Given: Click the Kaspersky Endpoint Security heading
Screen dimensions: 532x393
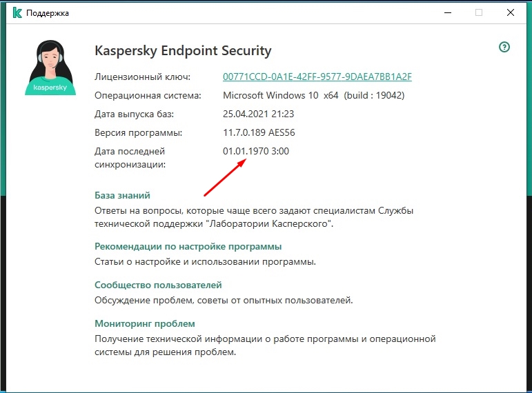Looking at the screenshot, I should pos(183,51).
